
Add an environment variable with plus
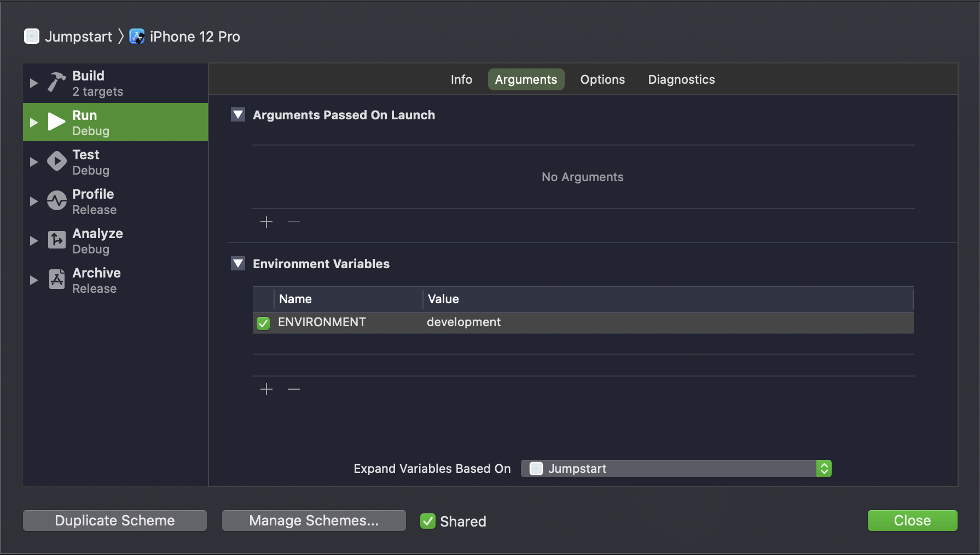click(x=266, y=389)
